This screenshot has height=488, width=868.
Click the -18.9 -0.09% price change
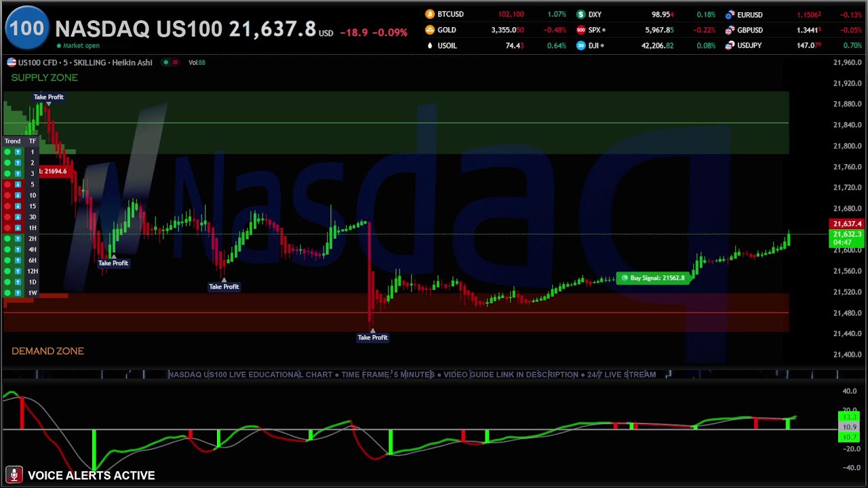(374, 33)
